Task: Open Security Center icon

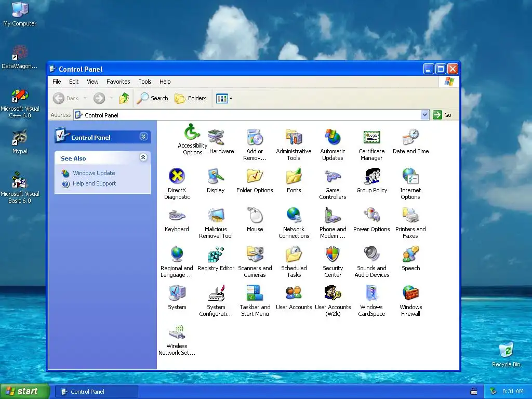Action: click(332, 262)
